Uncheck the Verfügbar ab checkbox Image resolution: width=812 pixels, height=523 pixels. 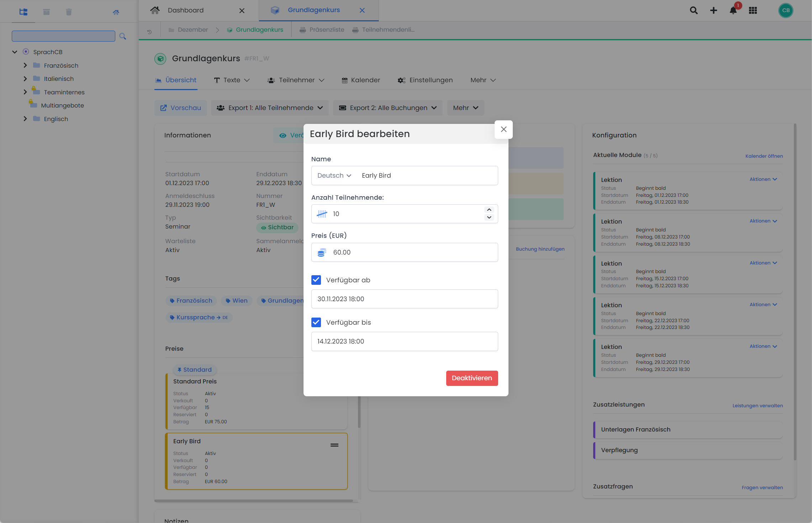316,280
